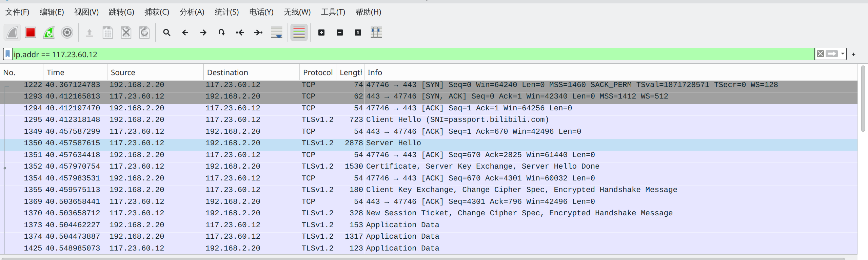Viewport: 868px width, 260px height.
Task: Open the 工具(T) menu
Action: pos(333,12)
